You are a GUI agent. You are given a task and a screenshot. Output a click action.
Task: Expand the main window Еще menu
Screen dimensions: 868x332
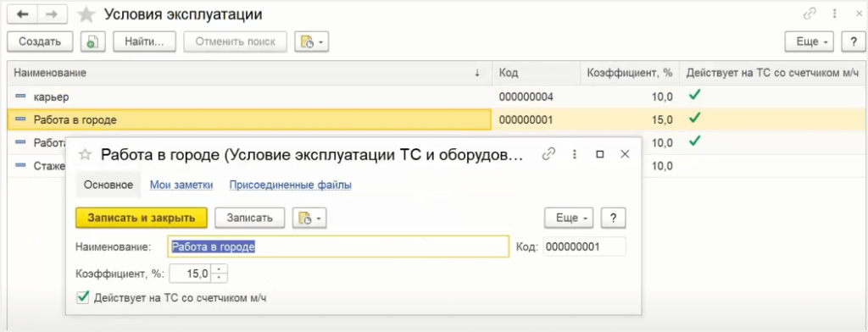point(809,41)
